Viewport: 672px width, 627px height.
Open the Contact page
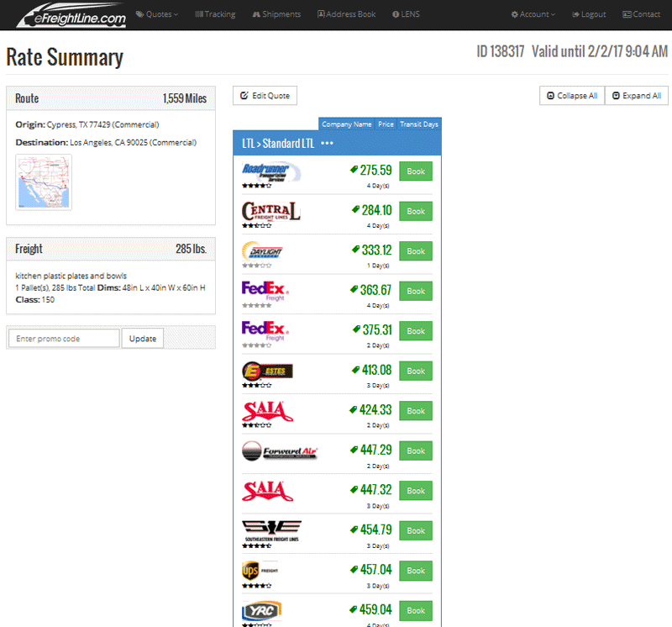pyautogui.click(x=641, y=14)
